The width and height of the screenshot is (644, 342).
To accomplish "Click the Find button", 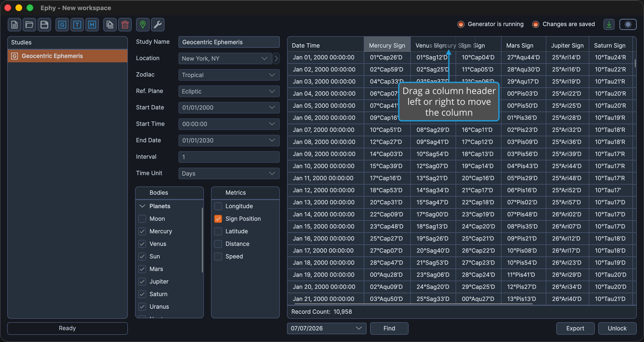I will click(x=389, y=328).
